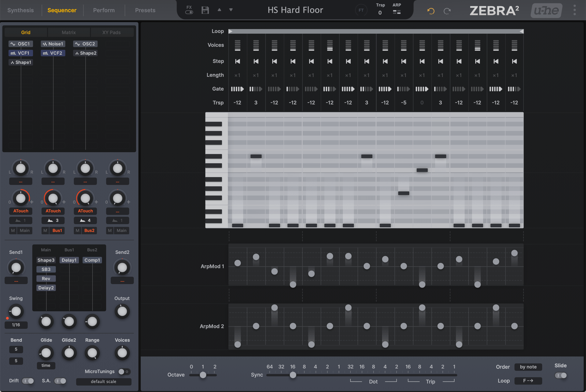Select the VCF2 filter module
Screen dimensions: 586x392
53,53
